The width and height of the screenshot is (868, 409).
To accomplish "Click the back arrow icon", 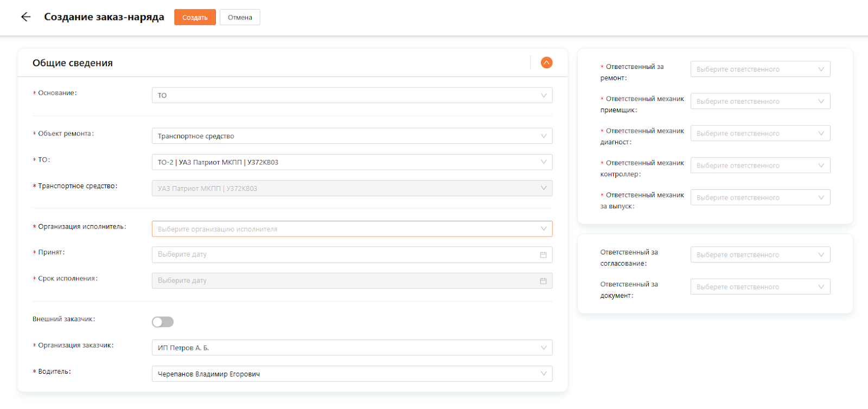I will click(x=25, y=17).
